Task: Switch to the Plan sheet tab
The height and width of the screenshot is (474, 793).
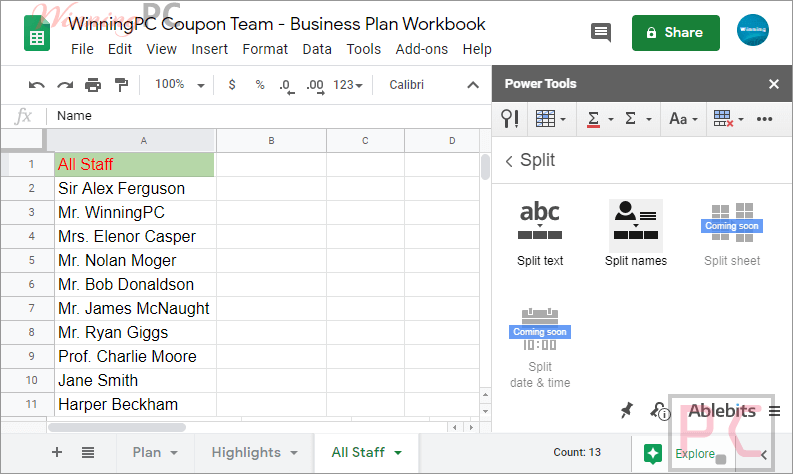Action: [147, 452]
